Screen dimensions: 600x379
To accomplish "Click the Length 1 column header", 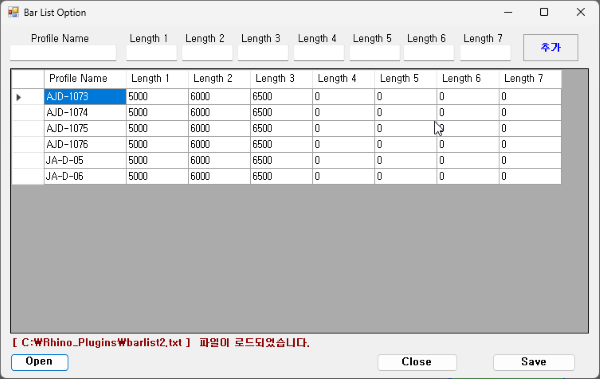I will 157,79.
